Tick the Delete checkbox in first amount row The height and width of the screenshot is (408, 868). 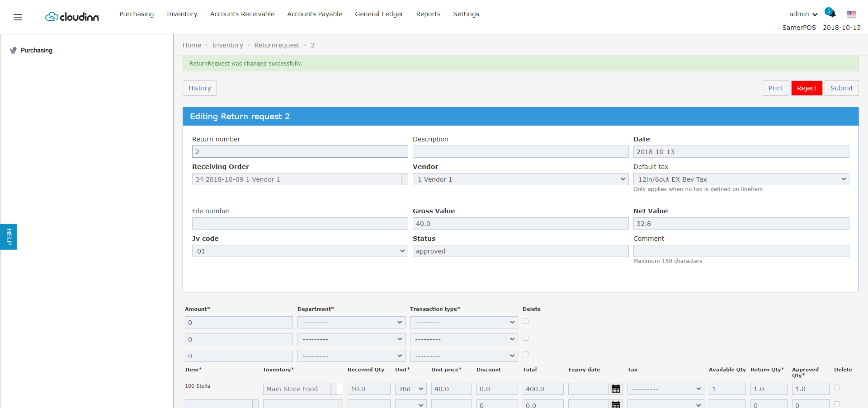point(525,321)
